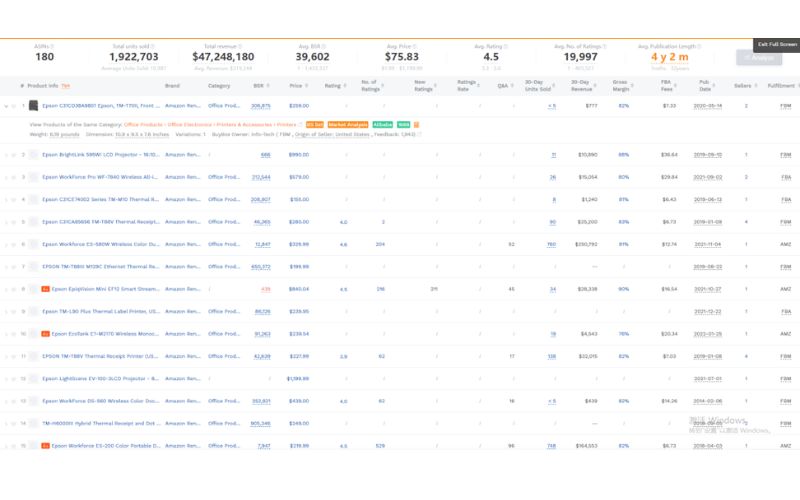Click the Category column header
The image size is (800, 500).
coord(219,86)
